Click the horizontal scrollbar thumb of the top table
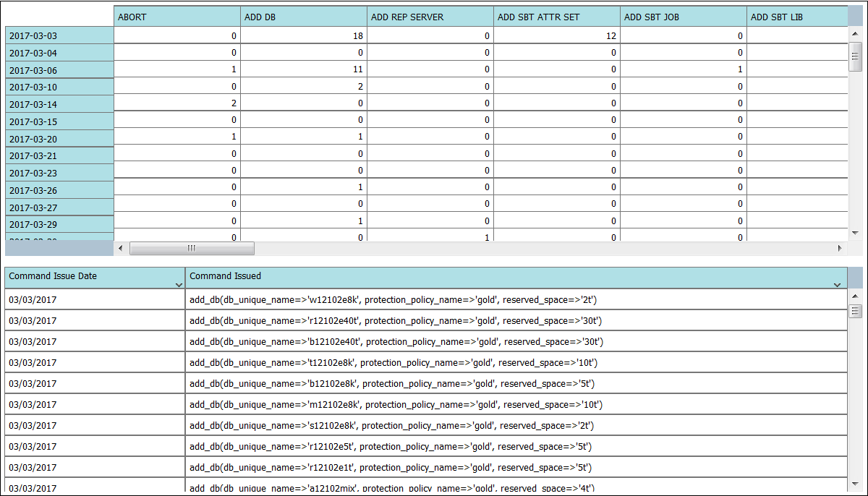Screen dimensions: 868x496 pos(192,248)
